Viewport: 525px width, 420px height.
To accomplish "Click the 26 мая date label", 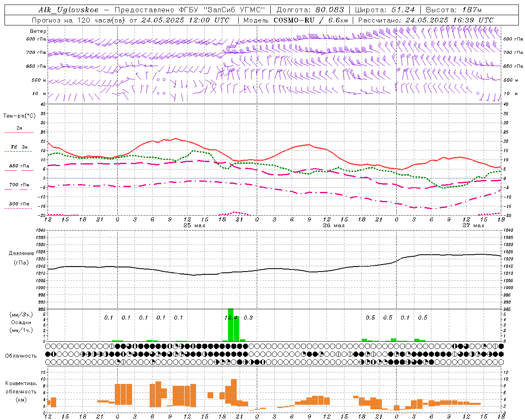I will [x=333, y=226].
